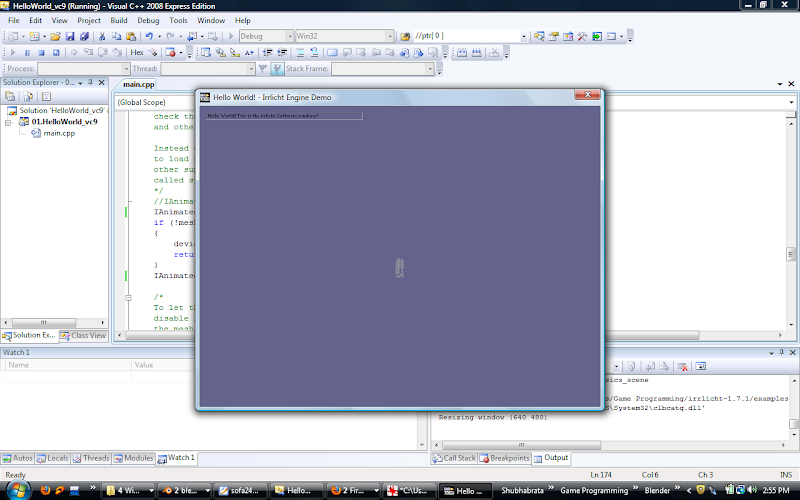Select main.cpp in Solution Explorer
Image resolution: width=800 pixels, height=500 pixels.
point(60,132)
